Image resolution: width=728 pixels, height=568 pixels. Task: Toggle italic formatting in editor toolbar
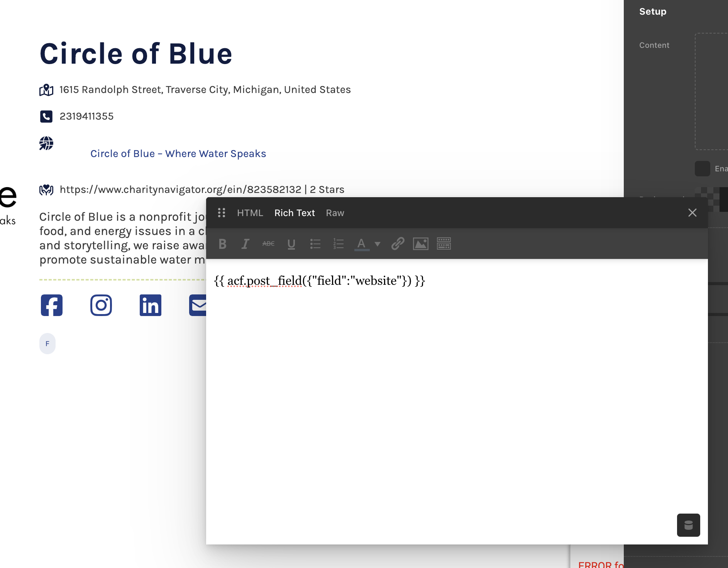click(245, 244)
